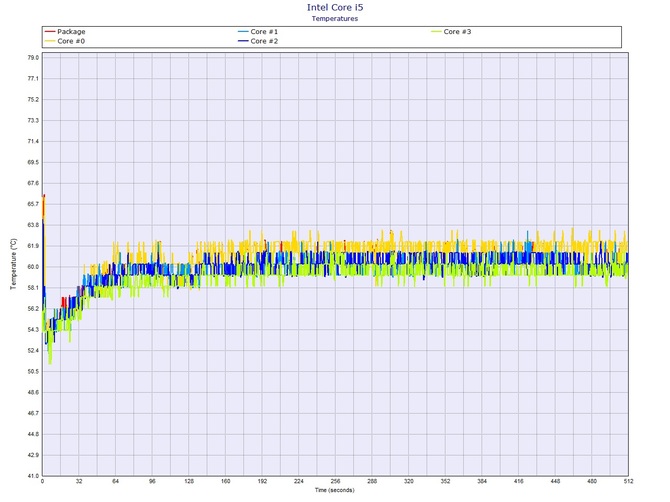Screen dimensions: 670x502
Task: Click the Core #1 legend entry
Action: click(x=258, y=32)
